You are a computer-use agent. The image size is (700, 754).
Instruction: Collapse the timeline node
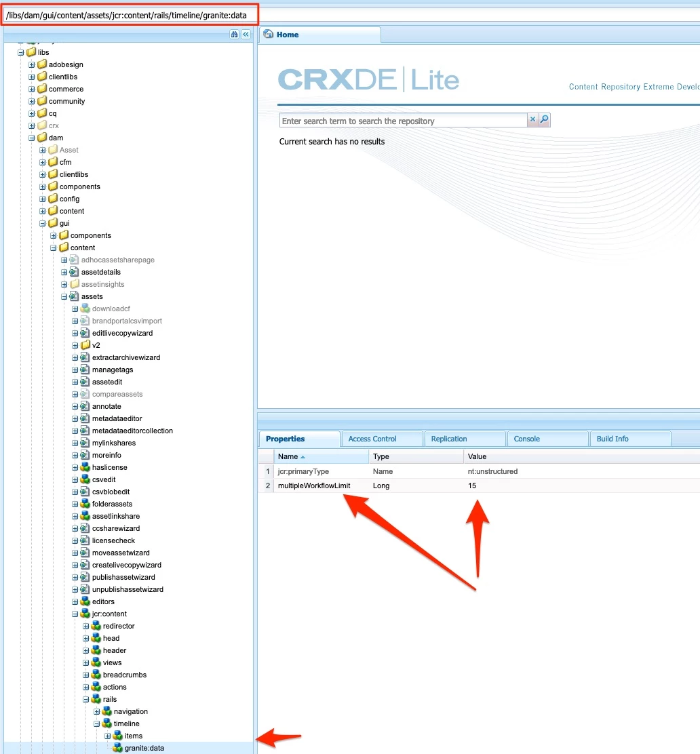pos(97,723)
